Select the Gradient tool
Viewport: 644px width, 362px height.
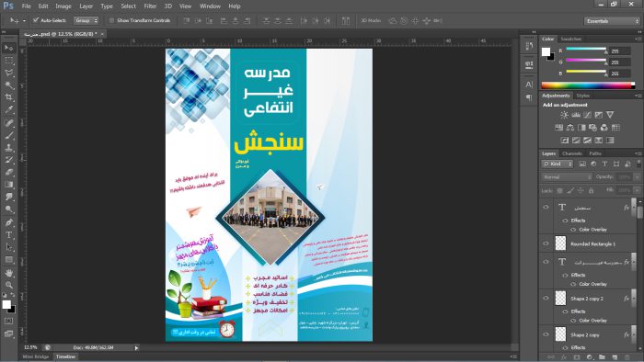[8, 185]
